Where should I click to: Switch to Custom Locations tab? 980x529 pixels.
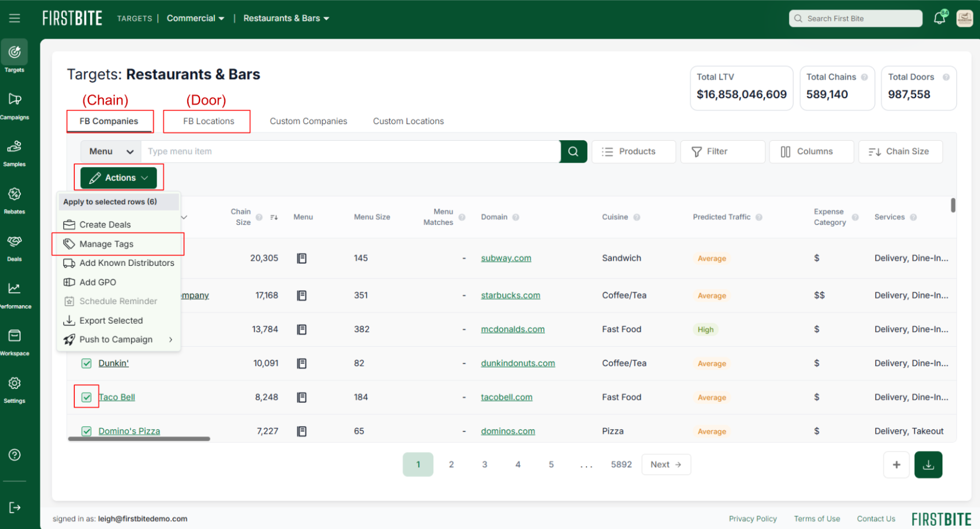[x=408, y=121]
